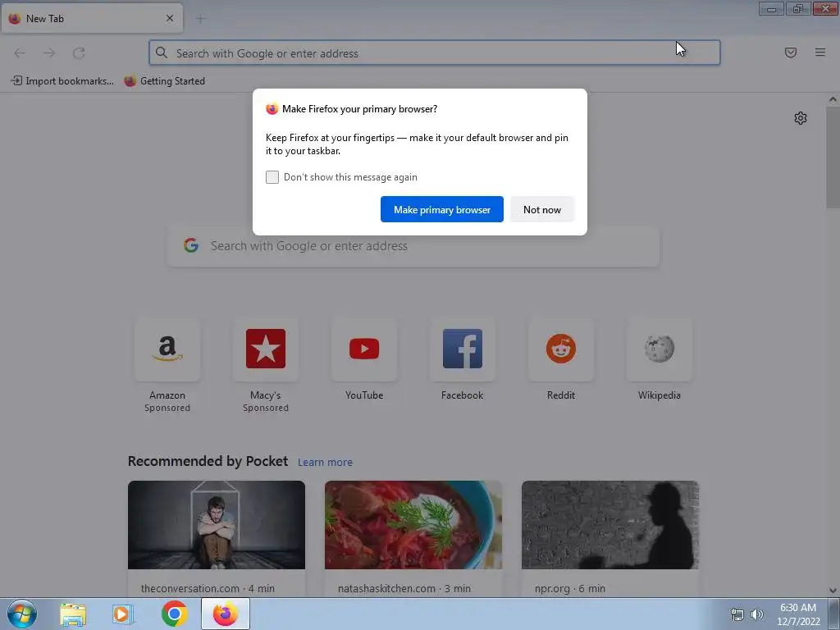This screenshot has width=840, height=630.
Task: Click "natashaskitchen.com · 3 min" text
Action: click(x=404, y=588)
